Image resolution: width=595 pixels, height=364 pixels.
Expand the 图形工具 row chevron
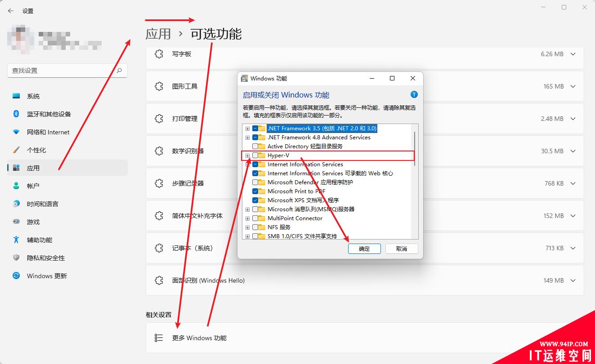pos(573,86)
